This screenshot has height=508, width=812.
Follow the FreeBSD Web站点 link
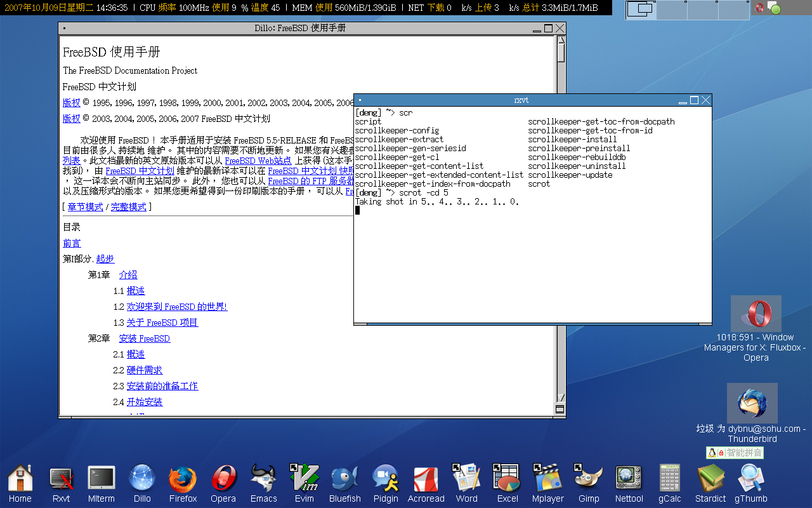tap(258, 161)
